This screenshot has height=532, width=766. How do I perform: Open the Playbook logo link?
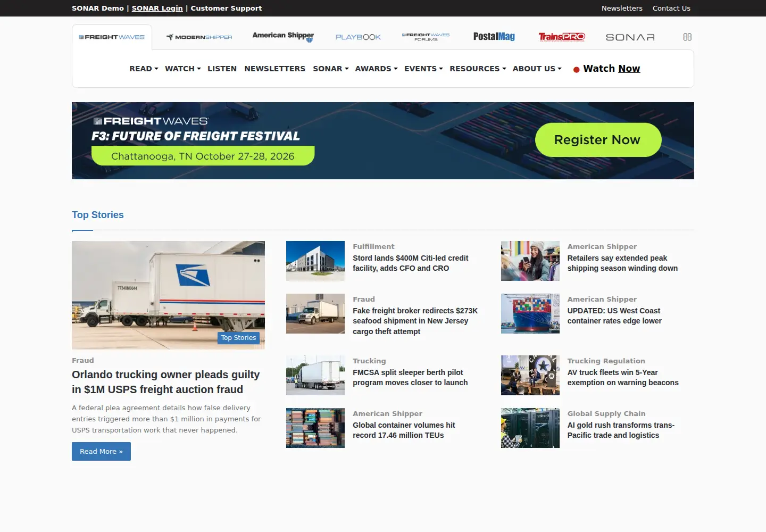[358, 37]
